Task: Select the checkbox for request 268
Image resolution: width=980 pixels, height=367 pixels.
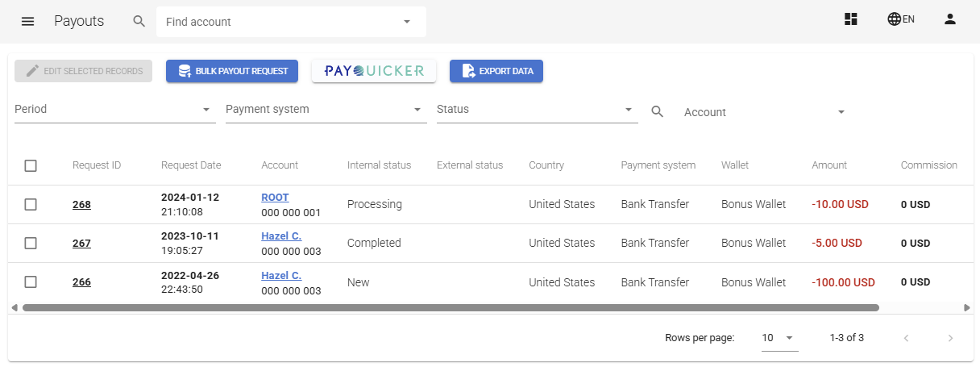Action: tap(31, 205)
